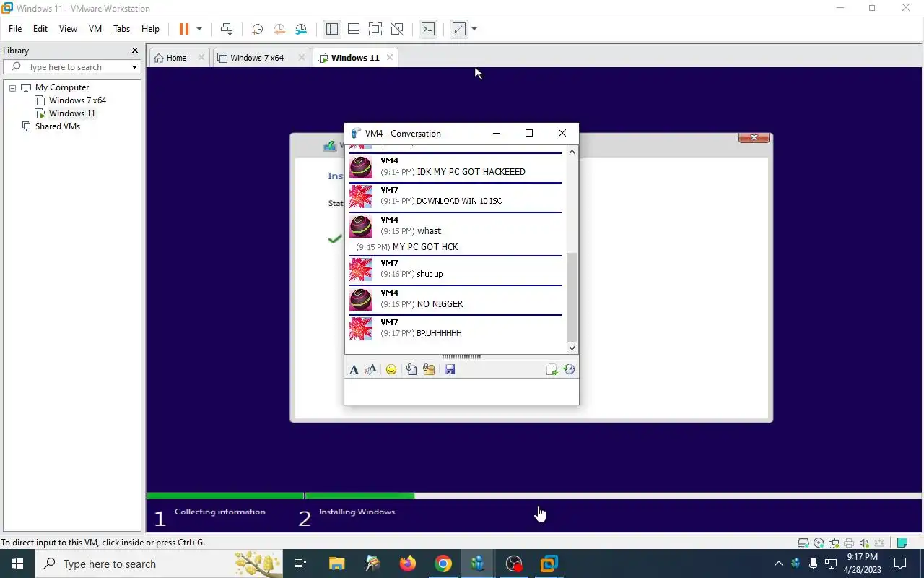924x578 pixels.
Task: Open the Tabs menu
Action: coord(121,29)
